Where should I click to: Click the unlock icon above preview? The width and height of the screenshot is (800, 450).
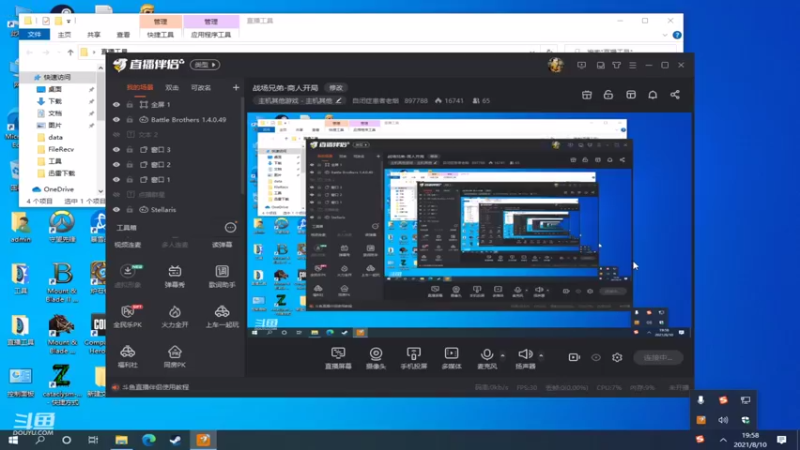point(608,95)
